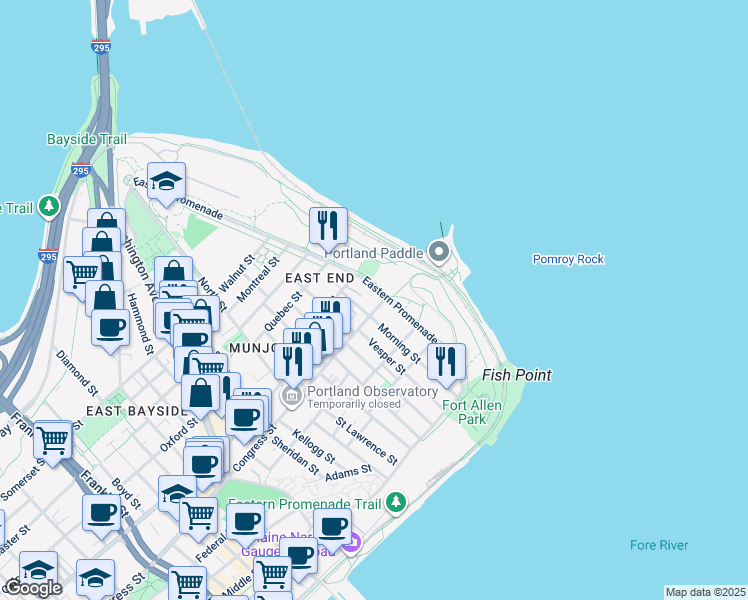The width and height of the screenshot is (748, 600).
Task: Select the Pomroy Rock label
Action: pyautogui.click(x=568, y=259)
